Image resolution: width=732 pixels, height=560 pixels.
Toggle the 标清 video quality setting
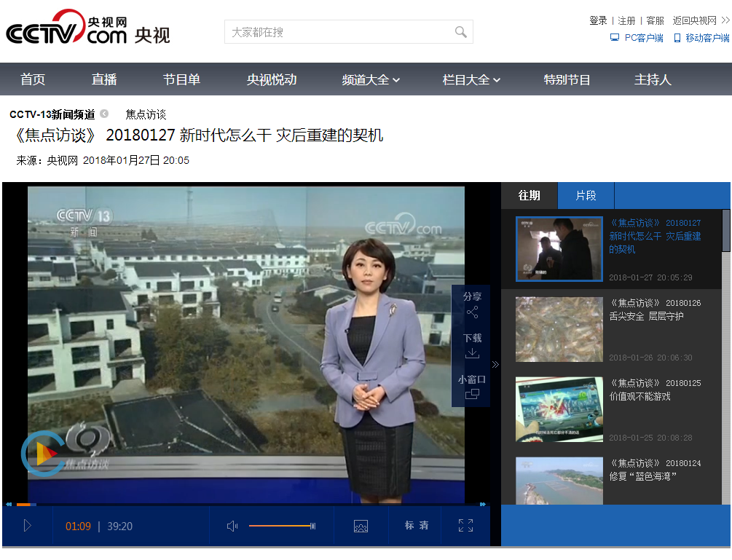pyautogui.click(x=417, y=526)
